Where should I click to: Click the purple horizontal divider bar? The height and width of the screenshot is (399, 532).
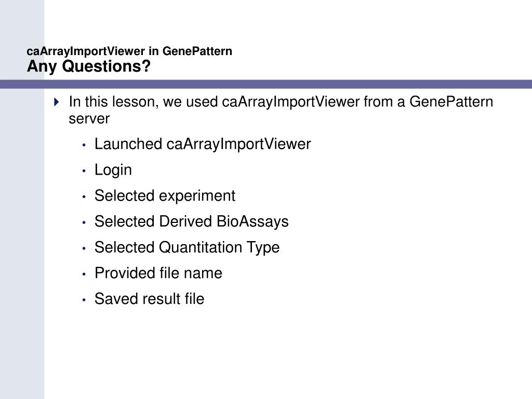(266, 84)
